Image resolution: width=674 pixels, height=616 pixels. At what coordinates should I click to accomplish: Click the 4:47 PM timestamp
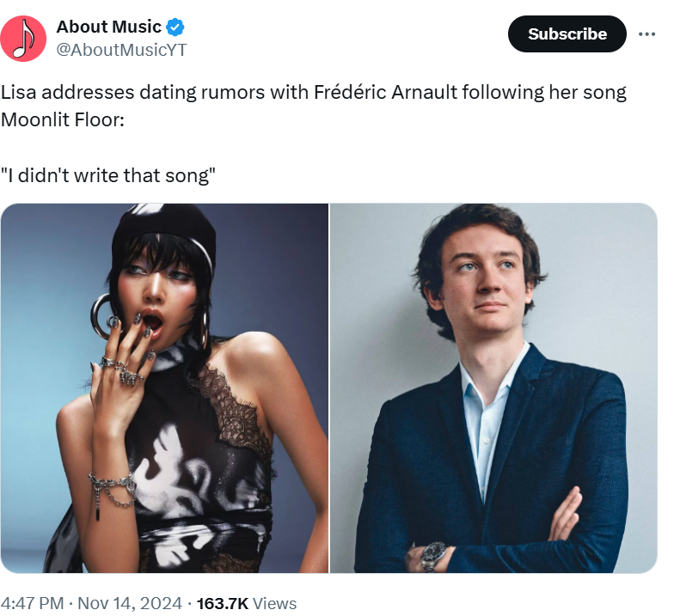tap(33, 603)
